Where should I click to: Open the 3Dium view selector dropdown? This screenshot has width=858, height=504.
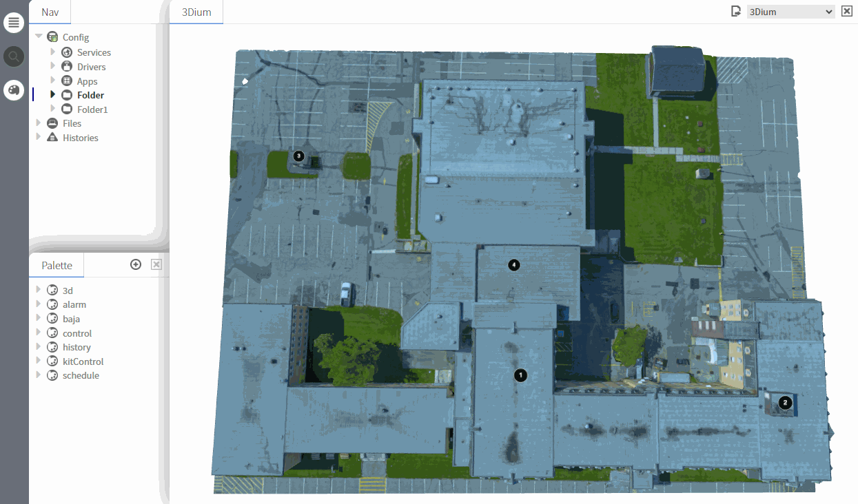(x=791, y=12)
